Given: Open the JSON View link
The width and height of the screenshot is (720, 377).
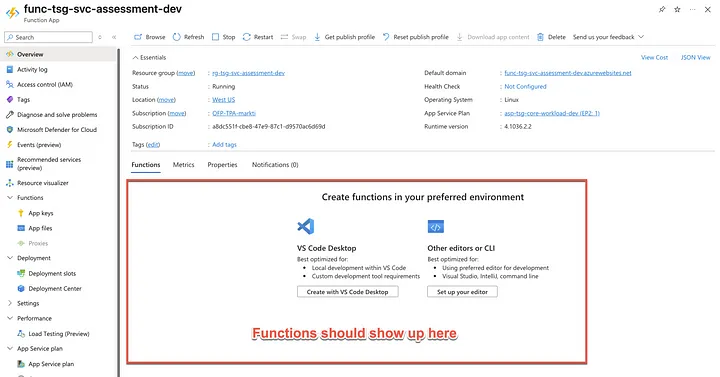Looking at the screenshot, I should click(x=696, y=58).
